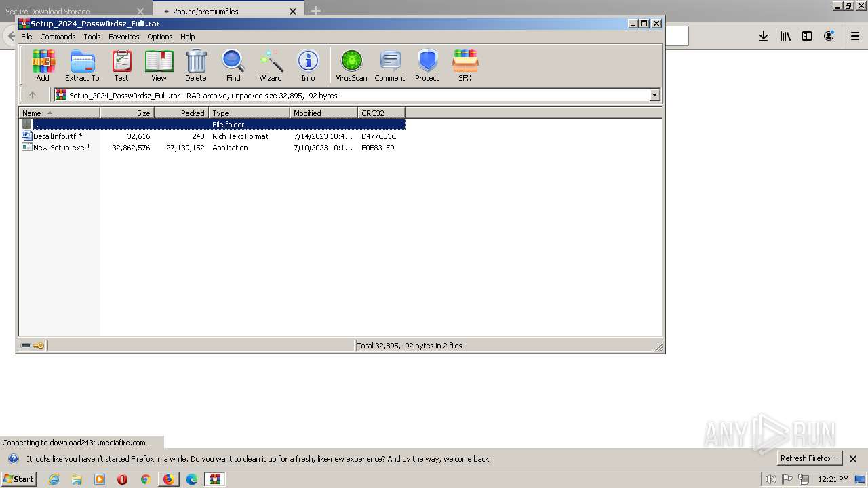This screenshot has height=488, width=868.
Task: Run VirusScan on the archive
Action: click(351, 66)
